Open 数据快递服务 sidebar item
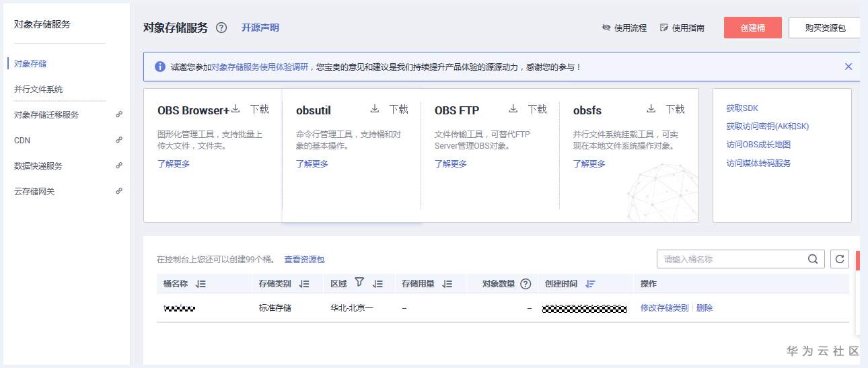The image size is (868, 368). (38, 166)
